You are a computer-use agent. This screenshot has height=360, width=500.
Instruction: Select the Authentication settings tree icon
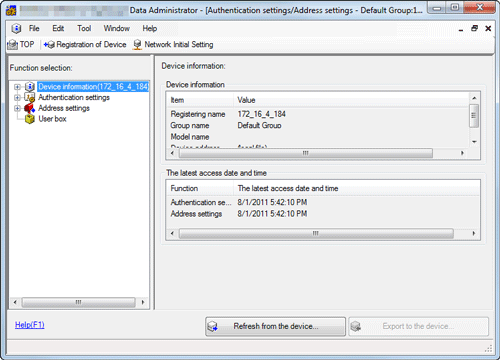(x=30, y=97)
